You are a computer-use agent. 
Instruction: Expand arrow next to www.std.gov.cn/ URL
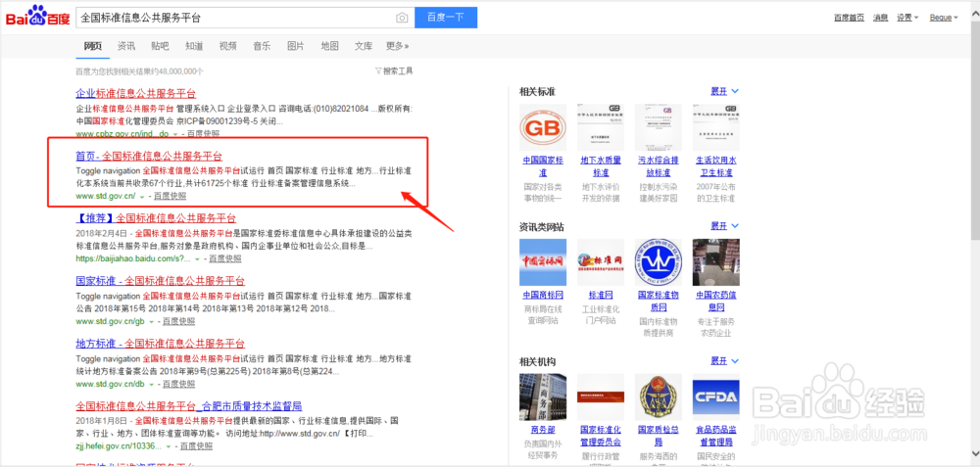(x=142, y=197)
